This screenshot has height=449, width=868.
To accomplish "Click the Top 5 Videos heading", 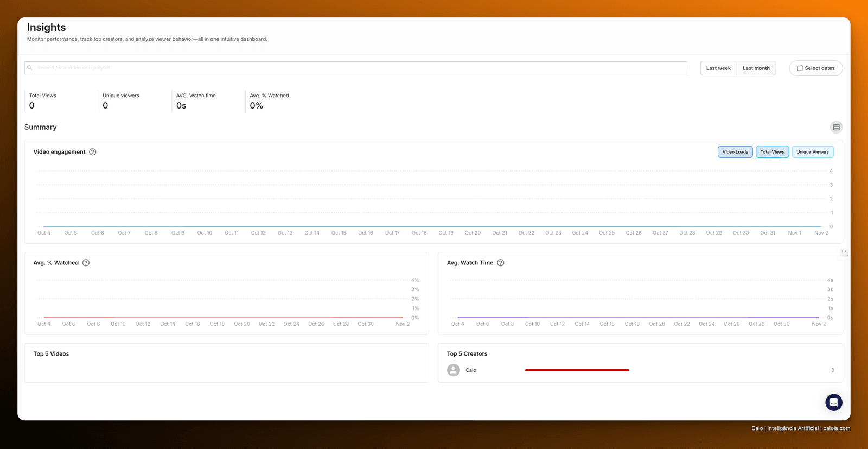I will pyautogui.click(x=51, y=354).
